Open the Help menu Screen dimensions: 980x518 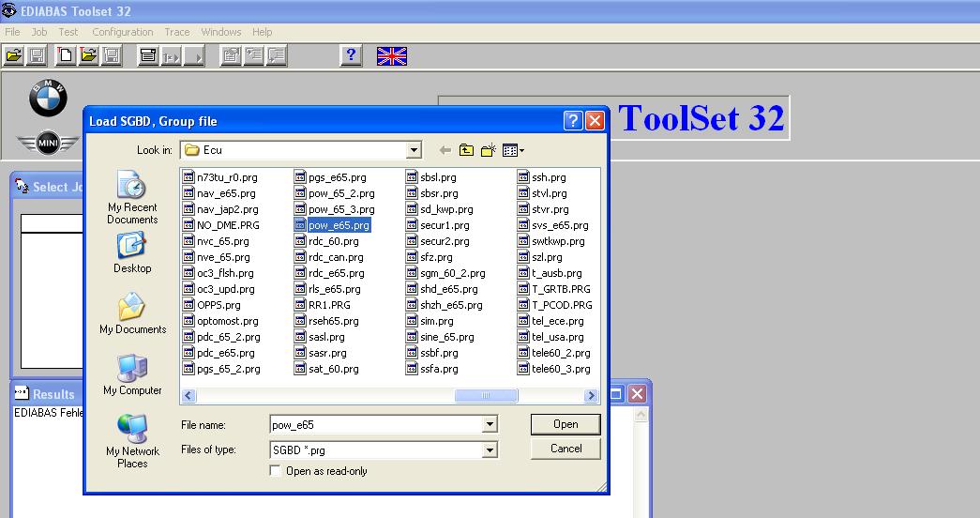pos(262,32)
